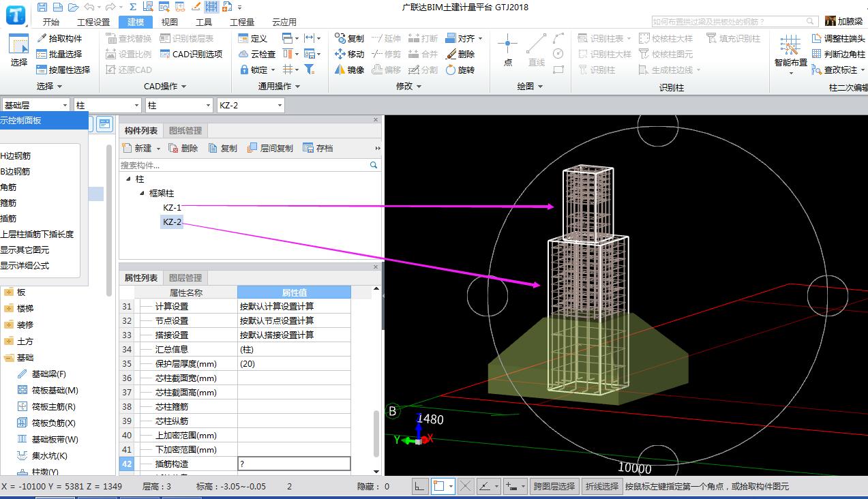Click 调整柱端头 adjust column end
868x499 pixels.
[839, 38]
